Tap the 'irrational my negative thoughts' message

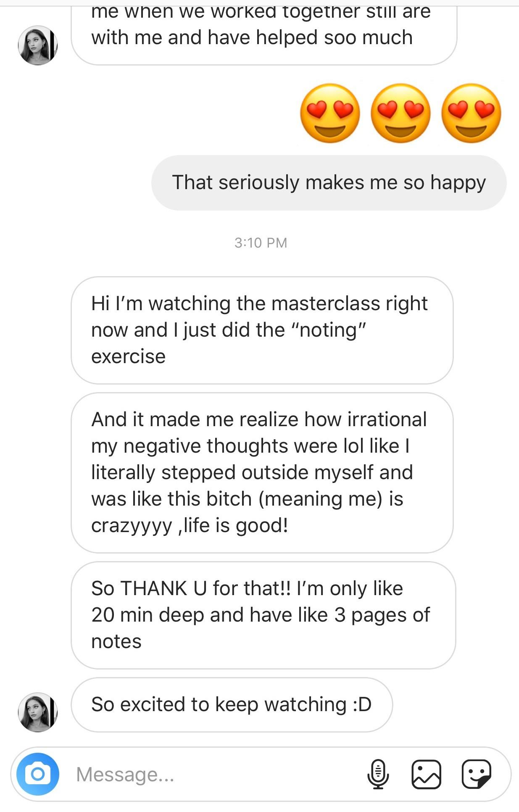[262, 472]
